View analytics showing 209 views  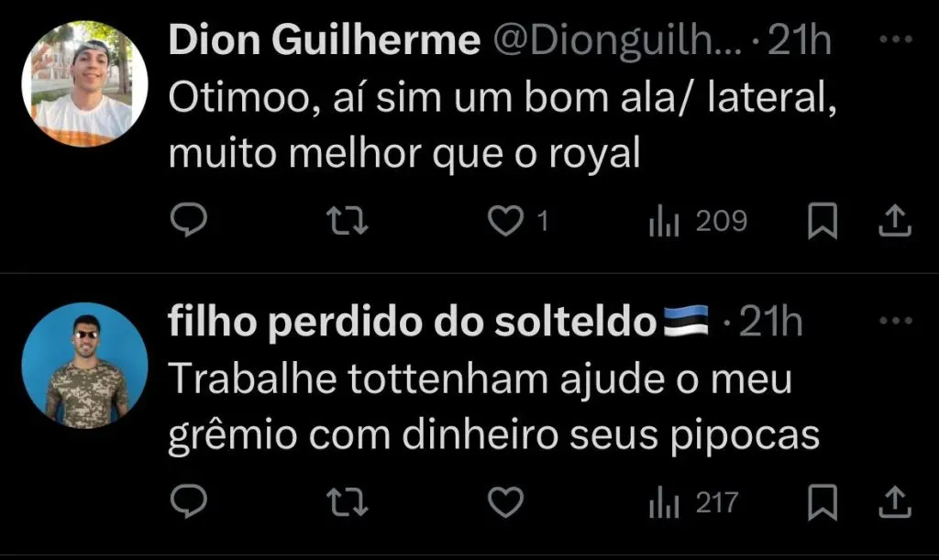click(x=698, y=223)
